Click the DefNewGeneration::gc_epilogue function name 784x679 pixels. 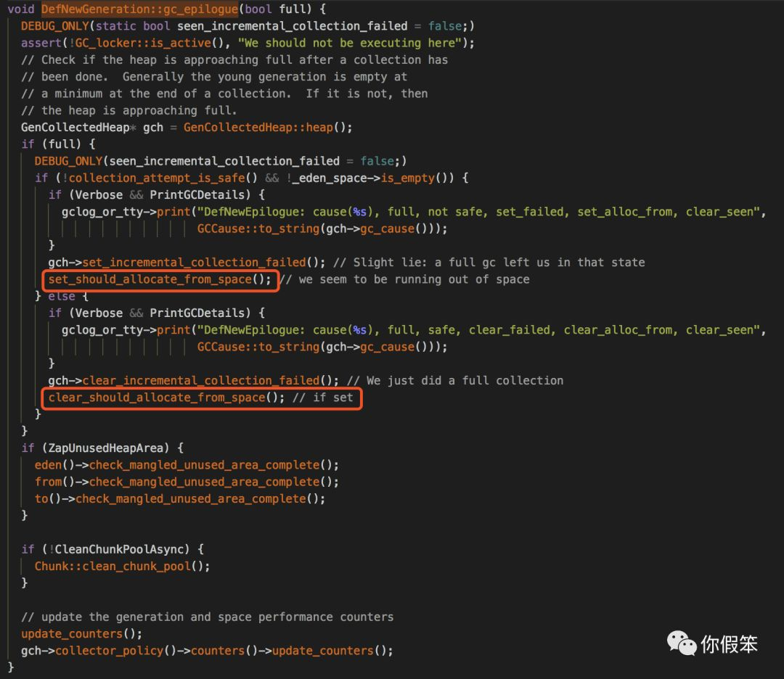(x=139, y=9)
